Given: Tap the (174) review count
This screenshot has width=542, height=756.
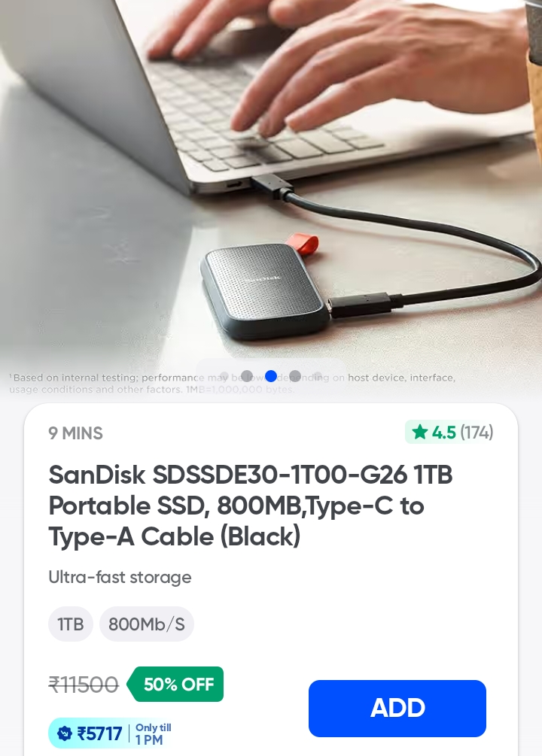Looking at the screenshot, I should (x=477, y=432).
